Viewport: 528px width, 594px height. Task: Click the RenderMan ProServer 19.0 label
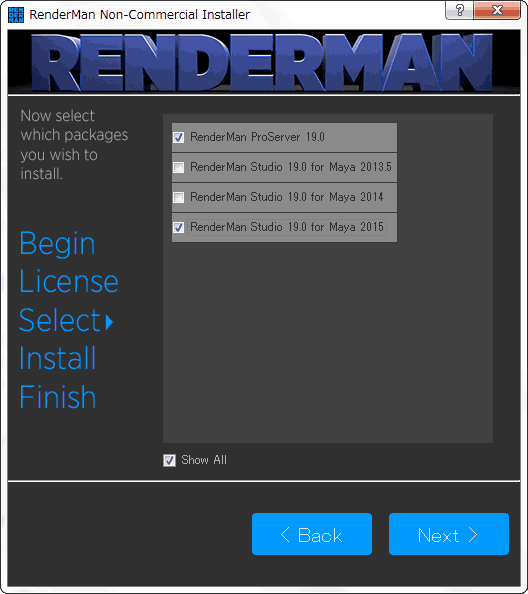(x=257, y=137)
